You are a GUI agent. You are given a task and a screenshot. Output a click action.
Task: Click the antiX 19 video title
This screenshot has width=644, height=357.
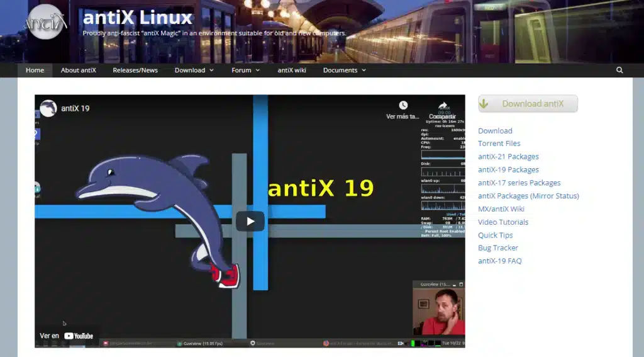coord(75,108)
